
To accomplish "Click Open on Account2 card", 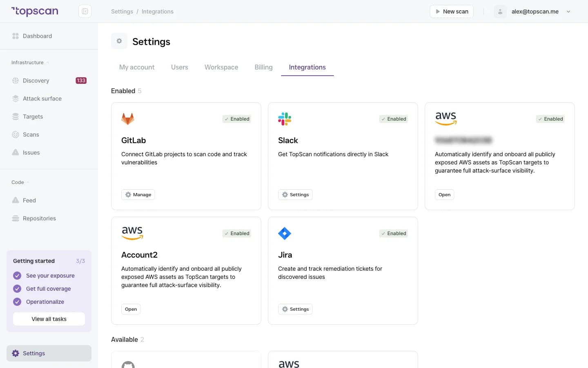I will [x=131, y=309].
